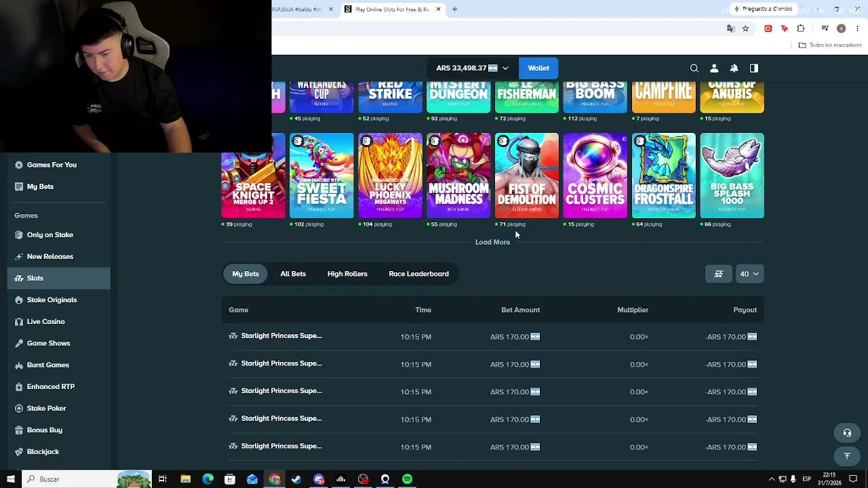Click Load More games
The width and height of the screenshot is (868, 488).
492,242
